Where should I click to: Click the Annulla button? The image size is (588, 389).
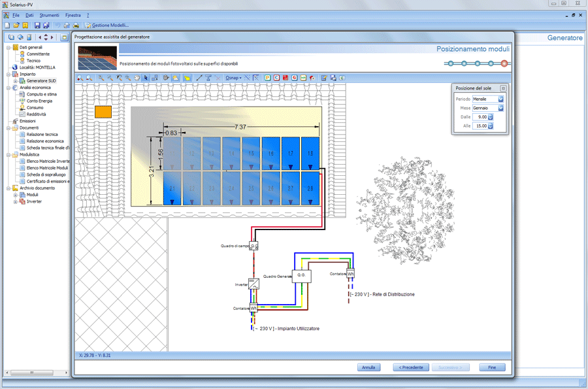pos(369,367)
